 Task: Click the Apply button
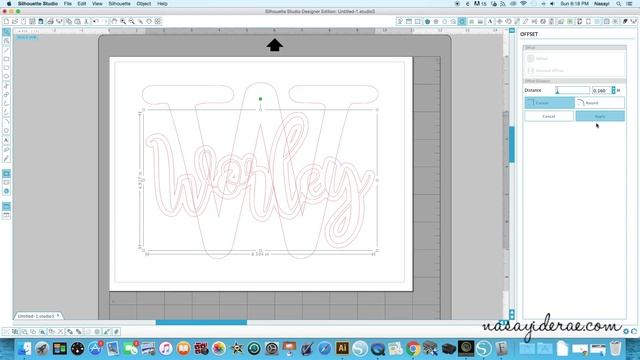coord(600,116)
